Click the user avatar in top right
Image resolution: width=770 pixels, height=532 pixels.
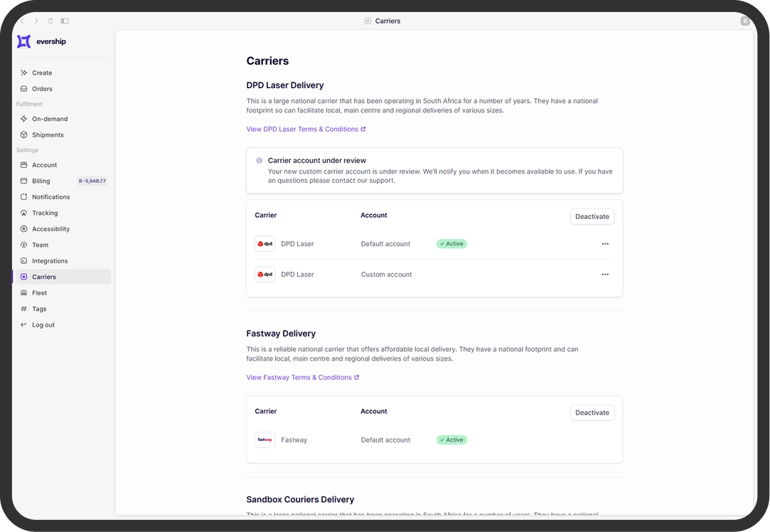click(x=744, y=21)
